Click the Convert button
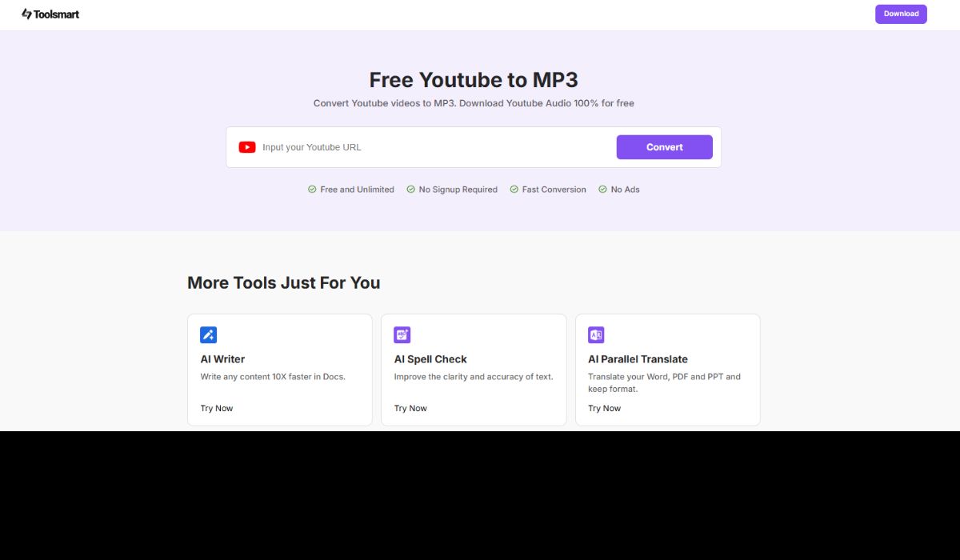 664,146
